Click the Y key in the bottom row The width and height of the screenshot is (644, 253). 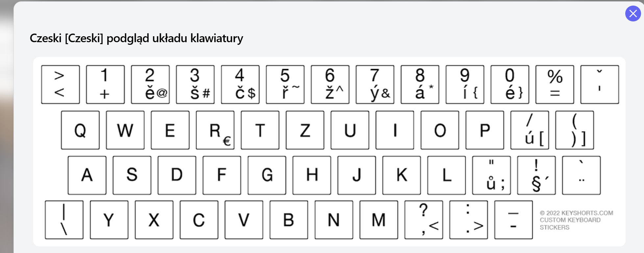[x=109, y=220]
